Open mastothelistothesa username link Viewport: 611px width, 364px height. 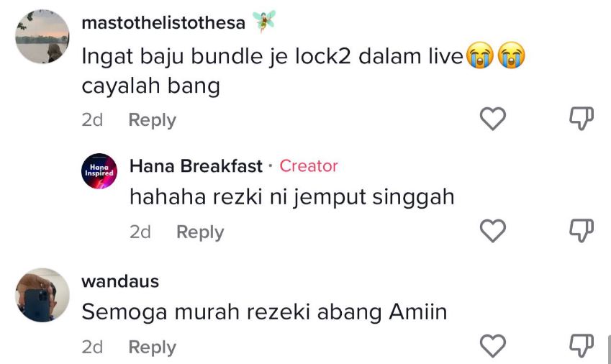pyautogui.click(x=163, y=22)
